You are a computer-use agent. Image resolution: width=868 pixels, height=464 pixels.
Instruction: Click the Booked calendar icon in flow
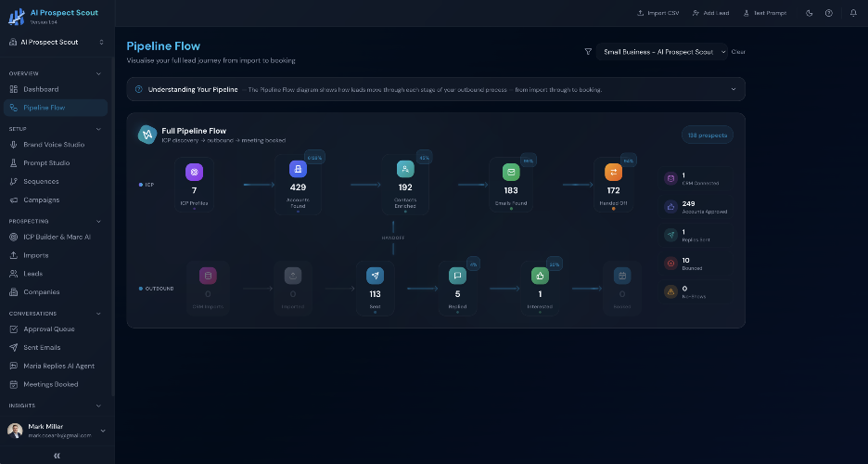pyautogui.click(x=622, y=276)
